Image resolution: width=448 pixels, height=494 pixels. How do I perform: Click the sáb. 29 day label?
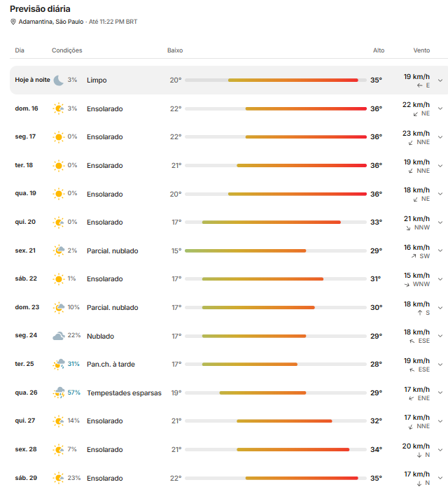tap(26, 478)
